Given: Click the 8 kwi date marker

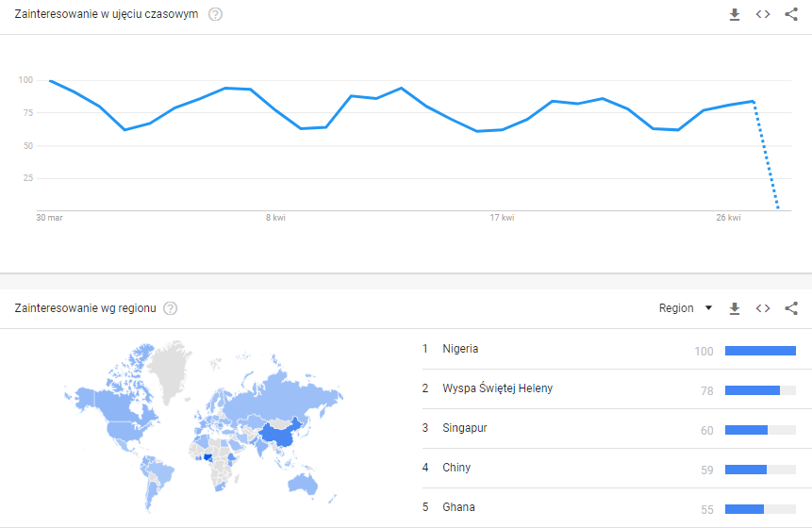Looking at the screenshot, I should (275, 218).
